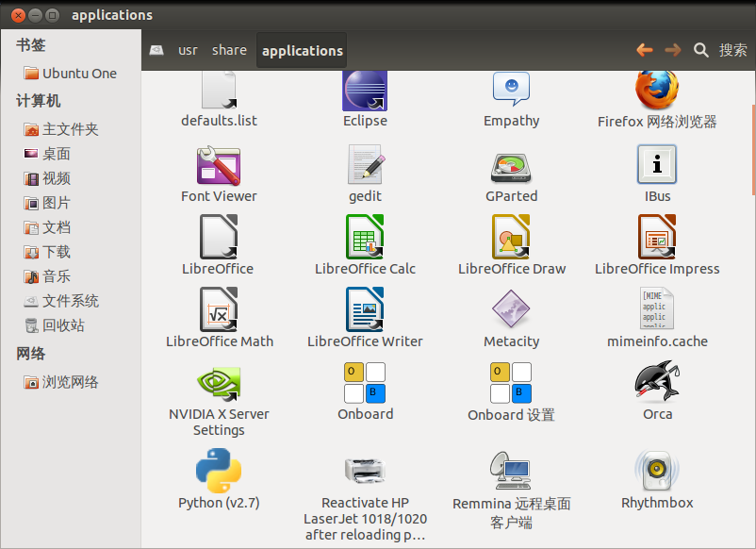This screenshot has width=756, height=549.
Task: Click the magnifier search icon
Action: coord(700,50)
